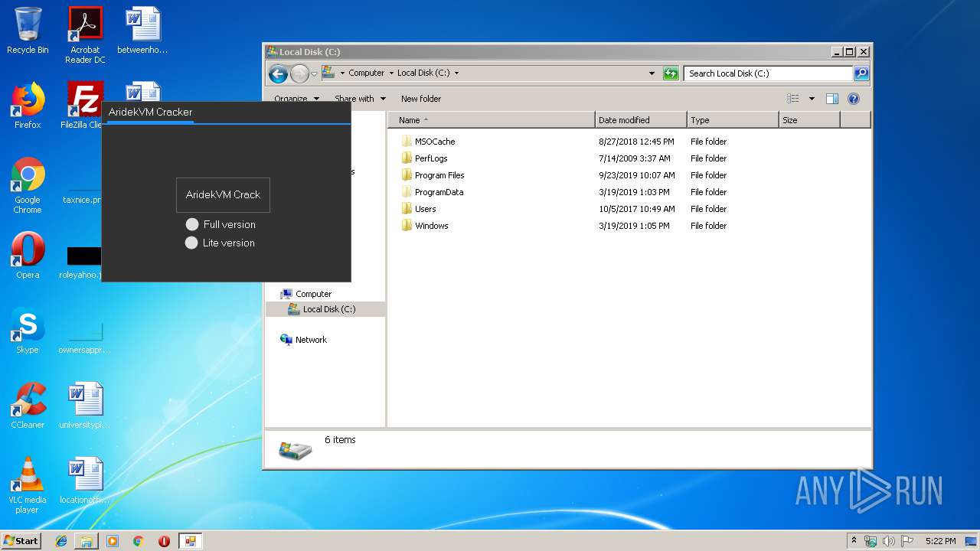Click Computer in the address breadcrumb
Image resolution: width=980 pixels, height=551 pixels.
click(x=367, y=73)
